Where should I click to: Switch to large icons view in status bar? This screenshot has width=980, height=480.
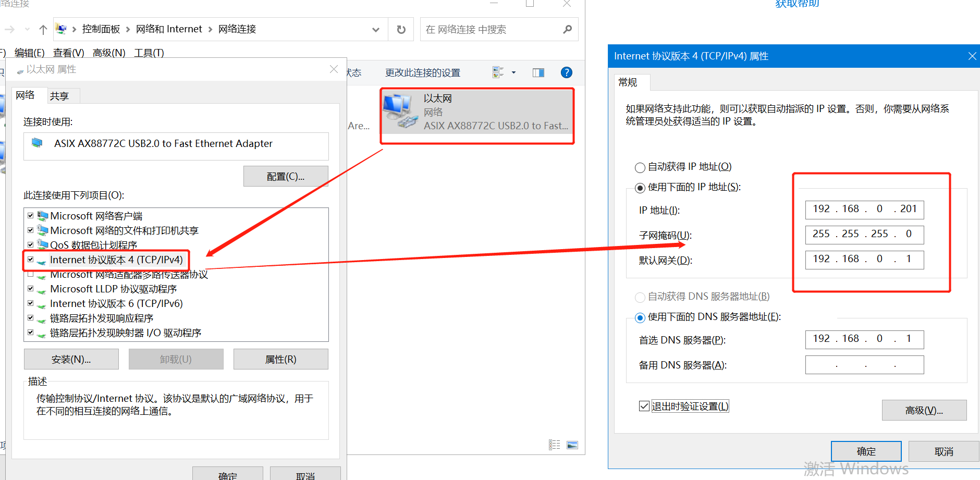click(572, 445)
